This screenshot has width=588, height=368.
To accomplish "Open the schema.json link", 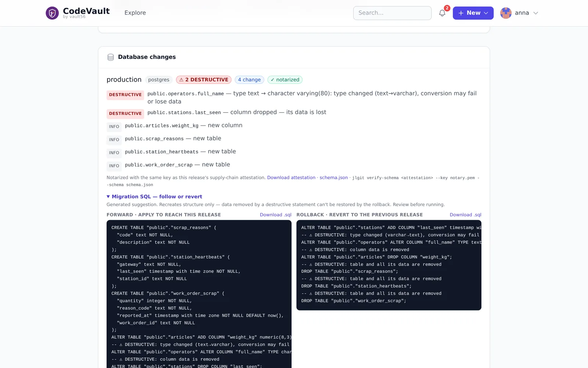I will click(333, 177).
